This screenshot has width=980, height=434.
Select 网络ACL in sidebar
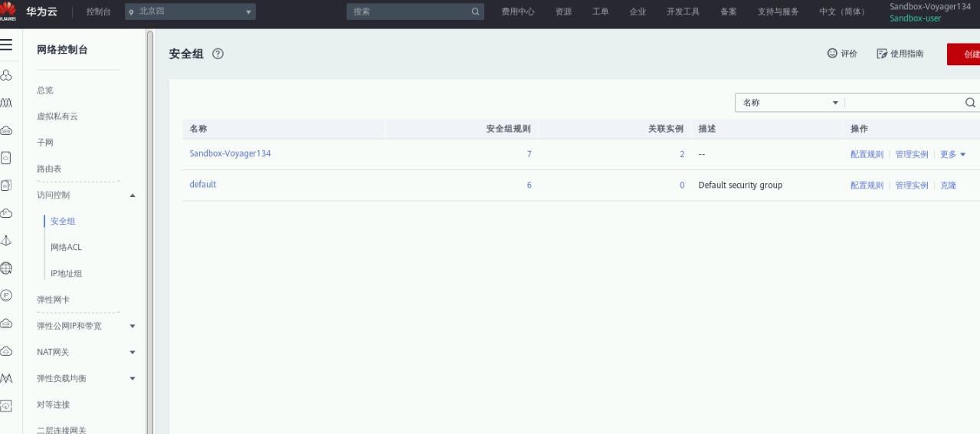pyautogui.click(x=66, y=247)
